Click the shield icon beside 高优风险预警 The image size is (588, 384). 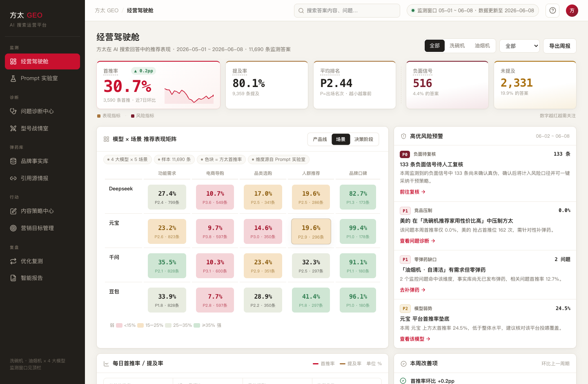[403, 136]
